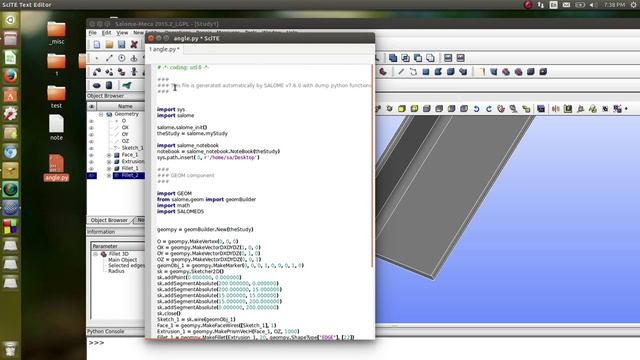Select the Main Object parameter row

tap(122, 260)
